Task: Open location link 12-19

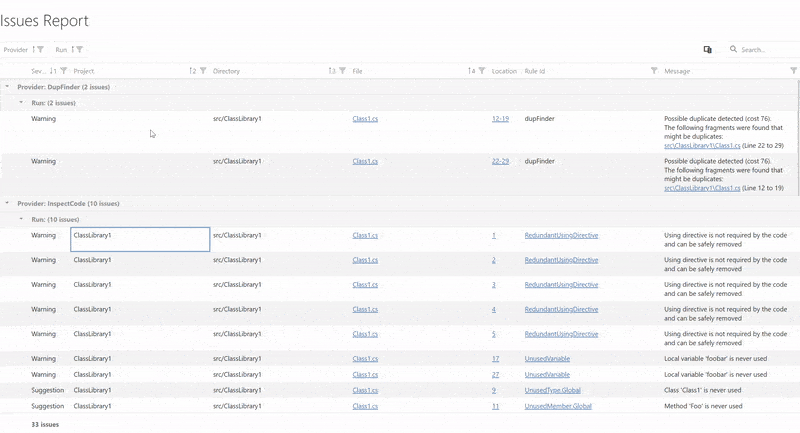Action: click(x=500, y=119)
